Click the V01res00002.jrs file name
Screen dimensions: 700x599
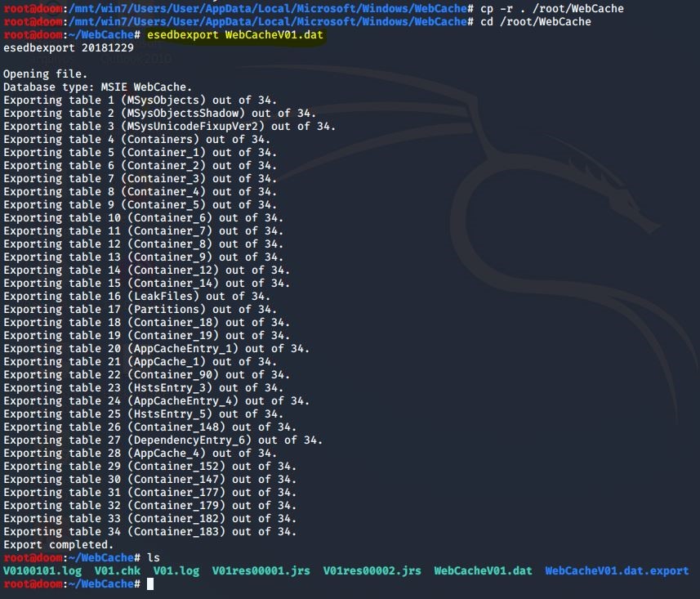pos(372,571)
